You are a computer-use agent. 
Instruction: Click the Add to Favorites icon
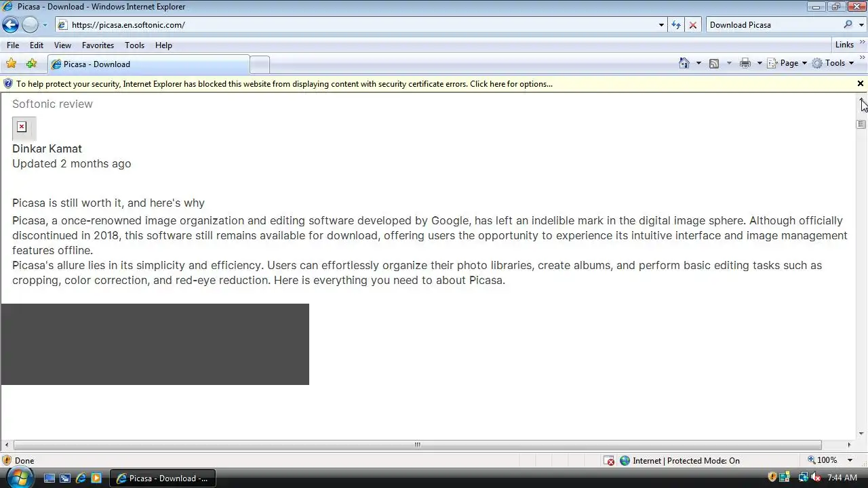tap(31, 64)
